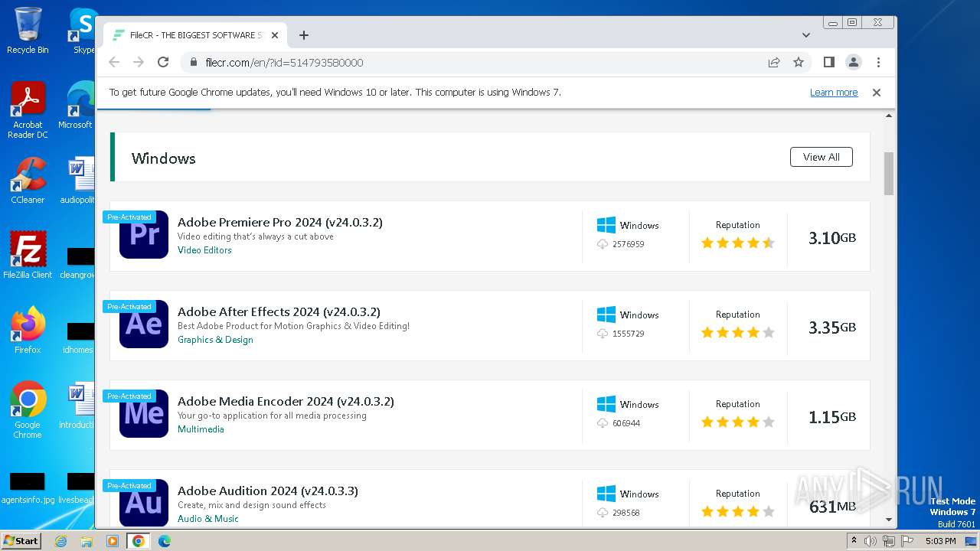
Task: Open the Chrome side panel
Action: [828, 62]
